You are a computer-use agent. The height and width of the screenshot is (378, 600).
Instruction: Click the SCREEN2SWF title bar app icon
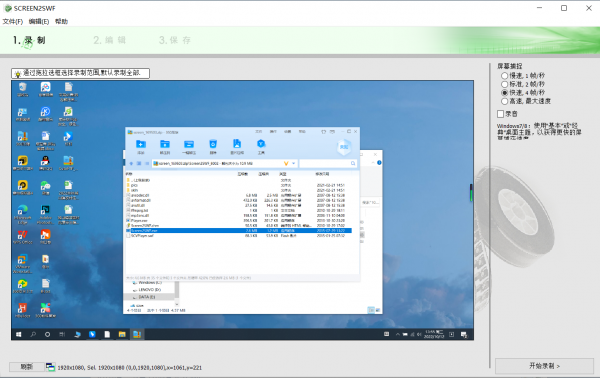coord(8,8)
